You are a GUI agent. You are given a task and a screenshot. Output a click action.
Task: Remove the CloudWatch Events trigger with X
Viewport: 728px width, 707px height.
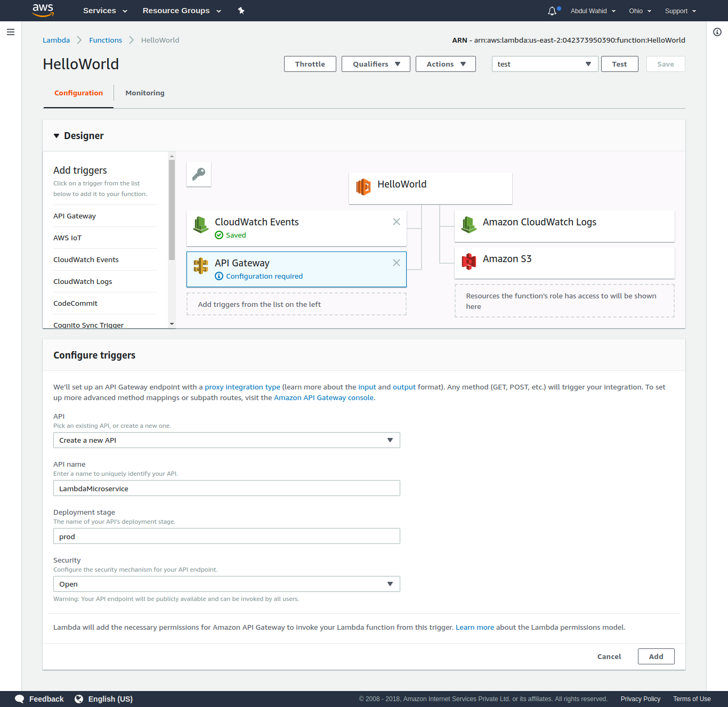[397, 222]
